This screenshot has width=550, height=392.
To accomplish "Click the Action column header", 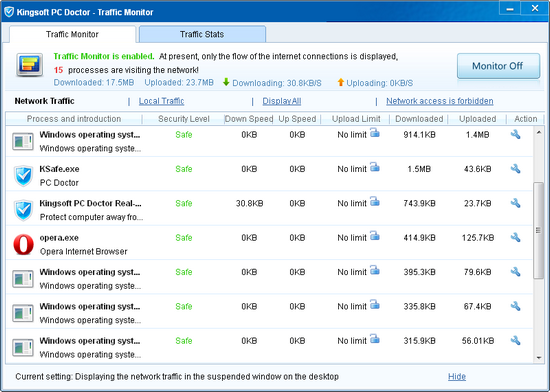I will 525,119.
